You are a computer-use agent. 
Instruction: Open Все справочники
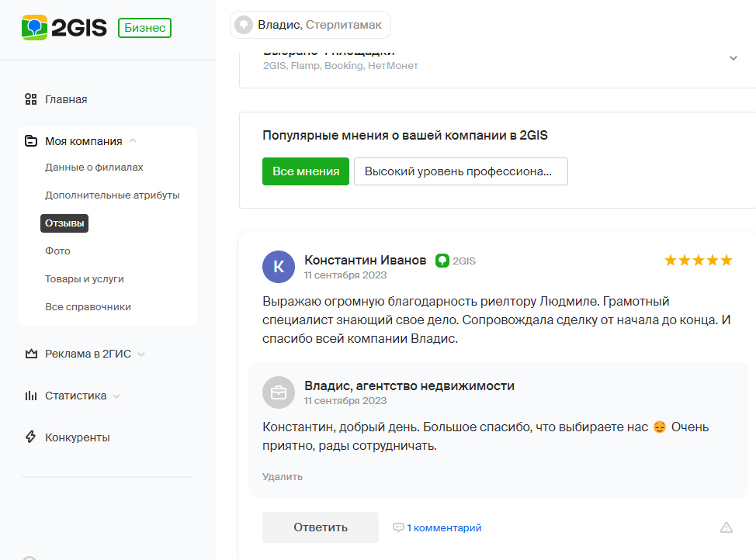click(88, 307)
